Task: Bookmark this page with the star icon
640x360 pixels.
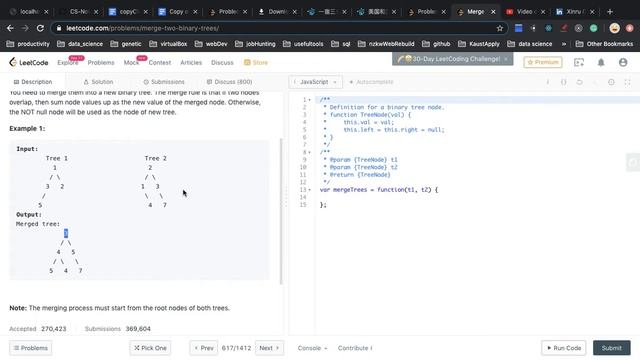Action: pyautogui.click(x=500, y=28)
